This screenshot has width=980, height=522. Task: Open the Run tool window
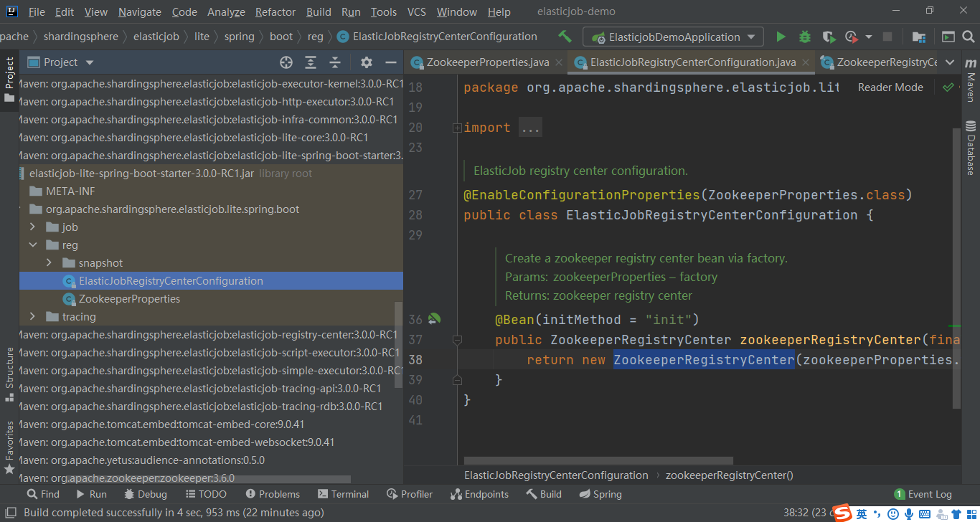(90, 494)
